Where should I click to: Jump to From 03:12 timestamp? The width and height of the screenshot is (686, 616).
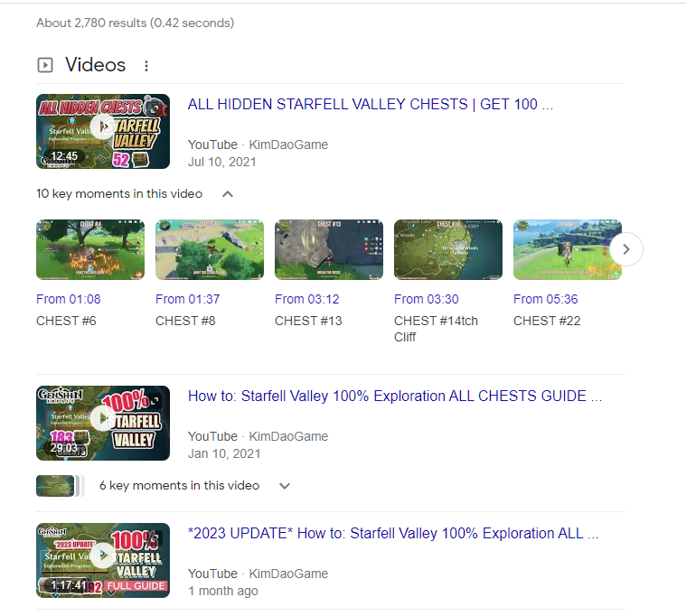pos(306,299)
